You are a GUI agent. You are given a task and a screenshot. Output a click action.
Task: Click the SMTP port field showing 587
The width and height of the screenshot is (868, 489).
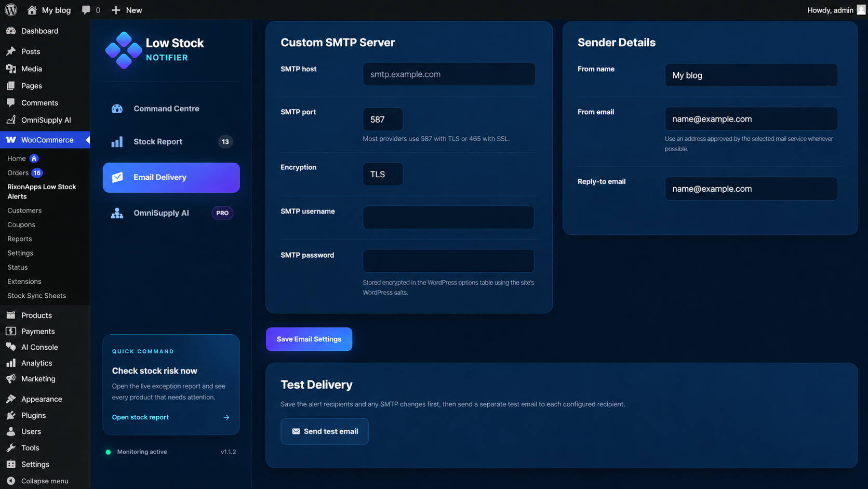pyautogui.click(x=383, y=119)
